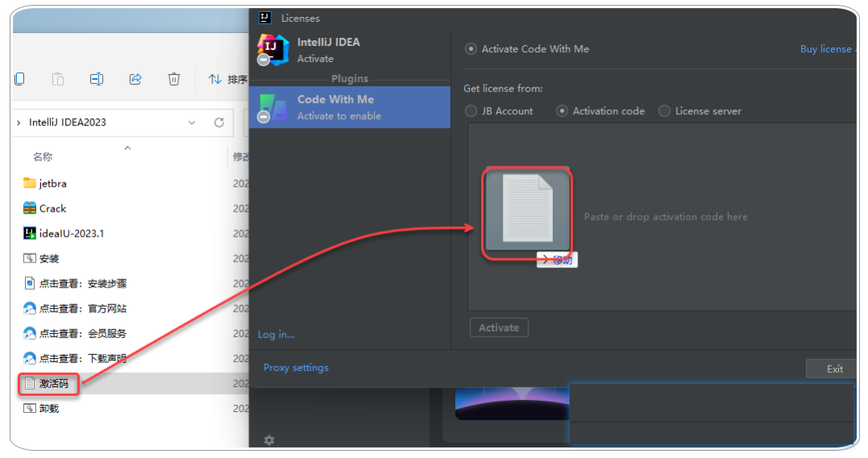This screenshot has height=458, width=868.
Task: Refresh the IntelliJ IDEA2023 folder view
Action: coord(220,122)
